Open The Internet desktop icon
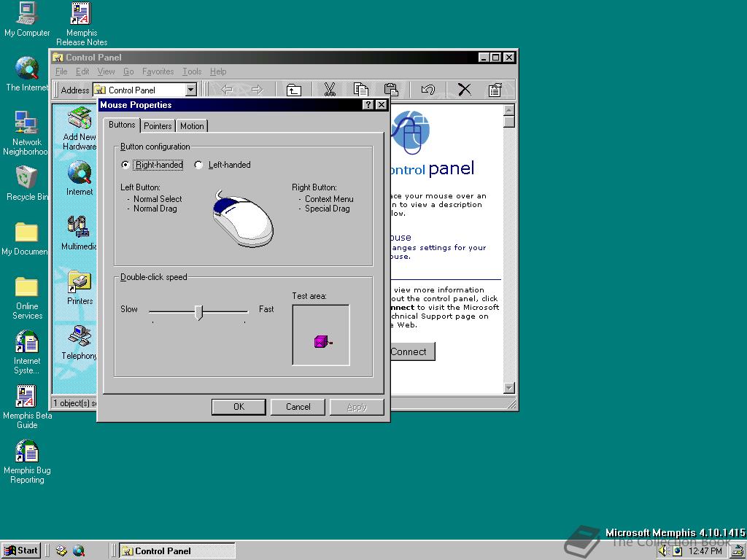Image resolution: width=747 pixels, height=560 pixels. coord(27,74)
